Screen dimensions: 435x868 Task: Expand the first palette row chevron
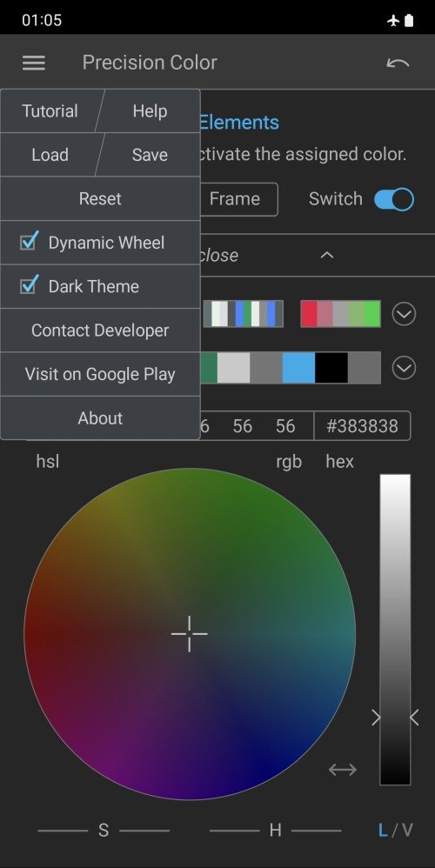(404, 315)
